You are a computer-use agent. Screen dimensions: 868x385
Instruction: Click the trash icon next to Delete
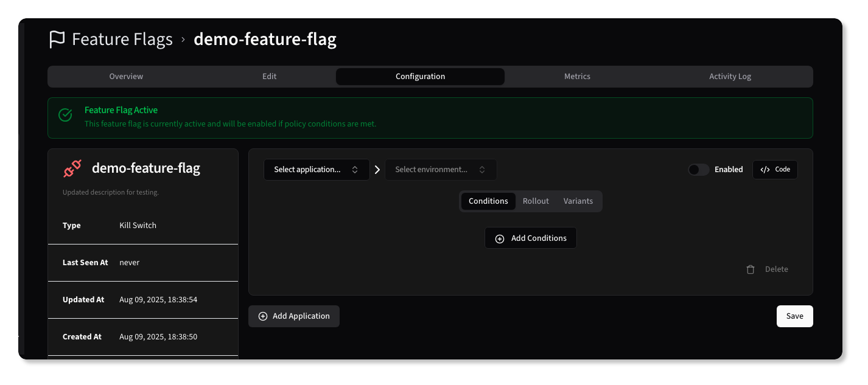click(x=751, y=269)
